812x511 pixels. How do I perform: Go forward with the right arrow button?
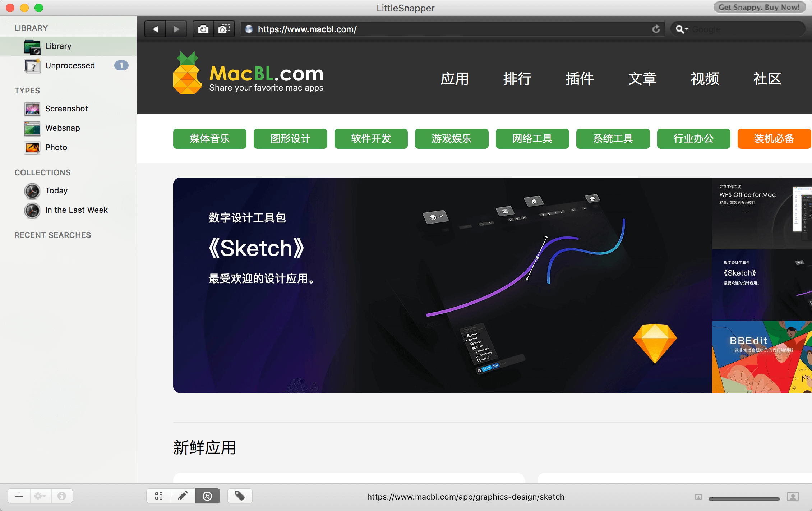coord(176,29)
